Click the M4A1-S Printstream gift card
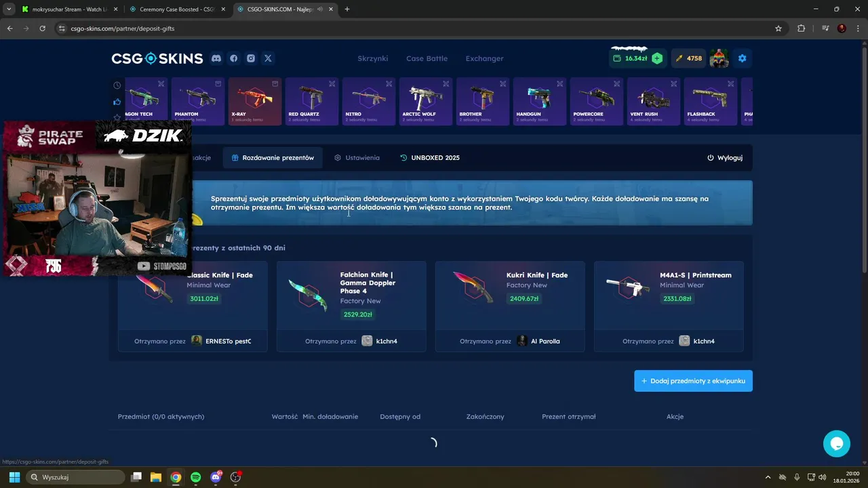Viewport: 868px width, 488px height. [669, 306]
